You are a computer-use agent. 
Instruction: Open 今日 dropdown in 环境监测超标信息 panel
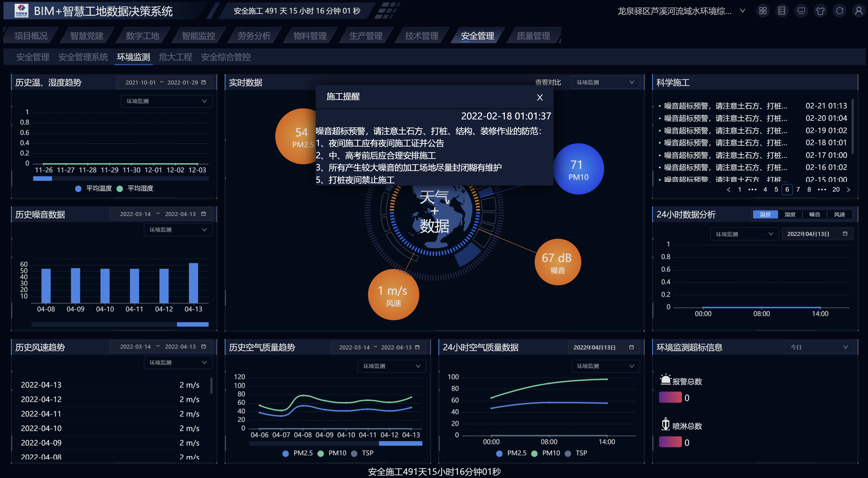819,347
